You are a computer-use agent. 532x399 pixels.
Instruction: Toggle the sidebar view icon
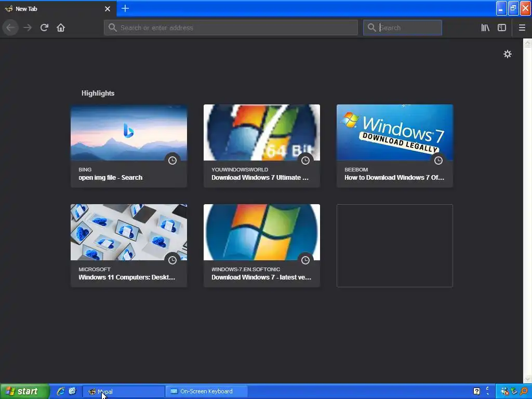(502, 28)
